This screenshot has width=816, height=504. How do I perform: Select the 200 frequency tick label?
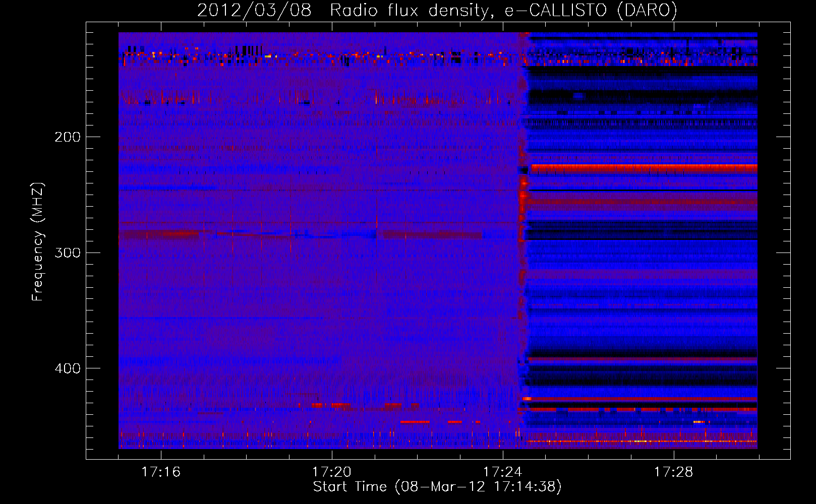pos(68,137)
